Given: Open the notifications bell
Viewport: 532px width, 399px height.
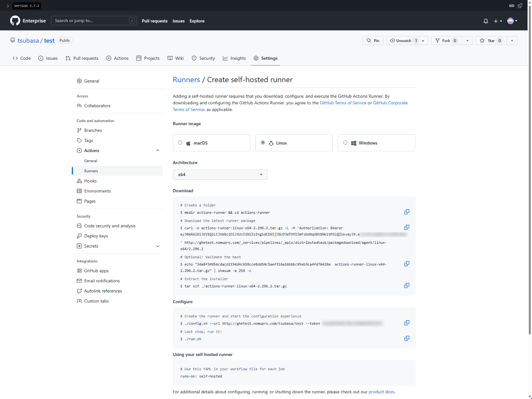Looking at the screenshot, I should pos(486,21).
